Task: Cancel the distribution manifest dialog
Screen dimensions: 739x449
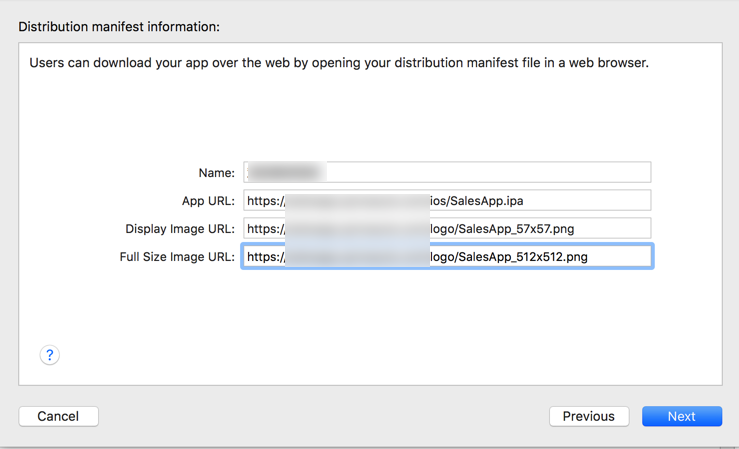Action: pos(58,416)
